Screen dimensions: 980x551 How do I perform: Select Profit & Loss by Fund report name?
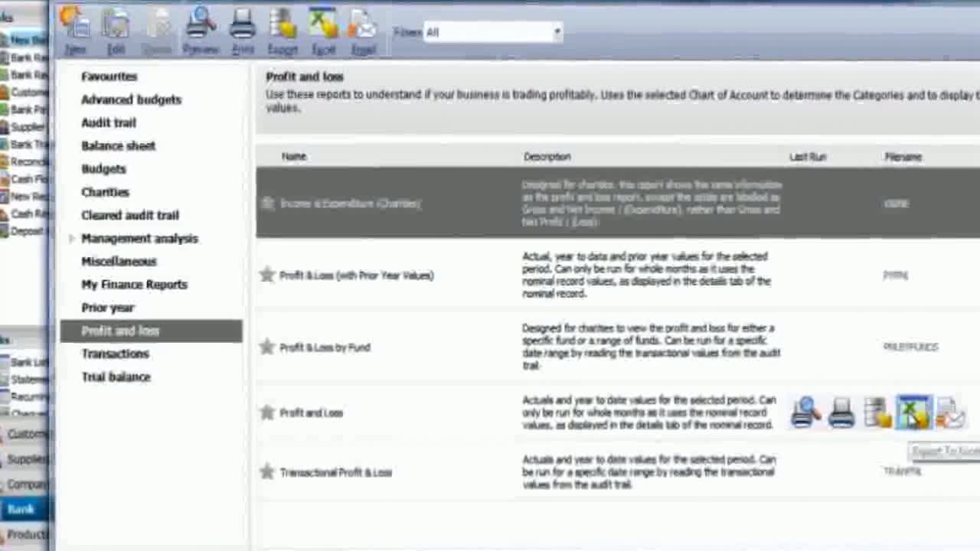click(325, 347)
